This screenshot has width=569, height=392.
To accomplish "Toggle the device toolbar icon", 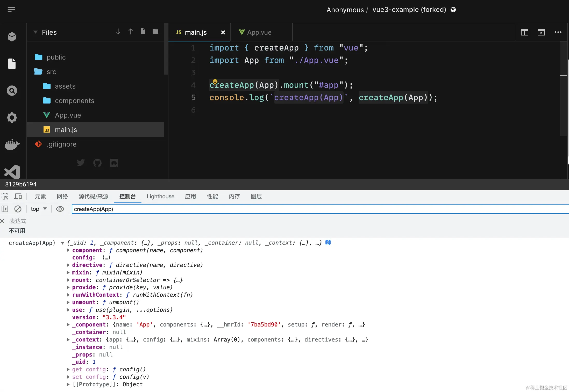I will (18, 196).
